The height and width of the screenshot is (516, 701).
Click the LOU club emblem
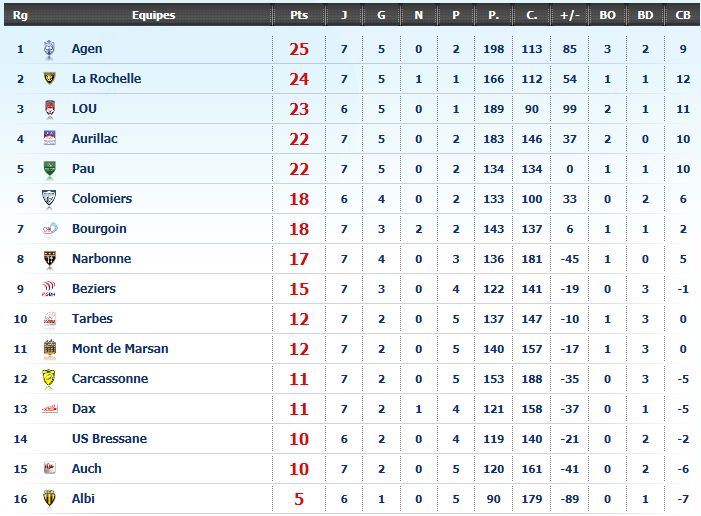point(50,109)
